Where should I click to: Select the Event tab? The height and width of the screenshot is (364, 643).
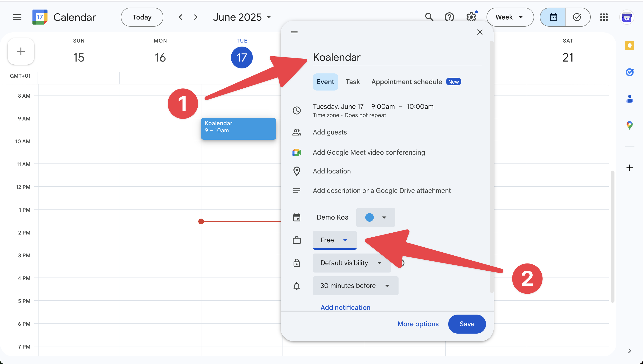click(x=325, y=82)
